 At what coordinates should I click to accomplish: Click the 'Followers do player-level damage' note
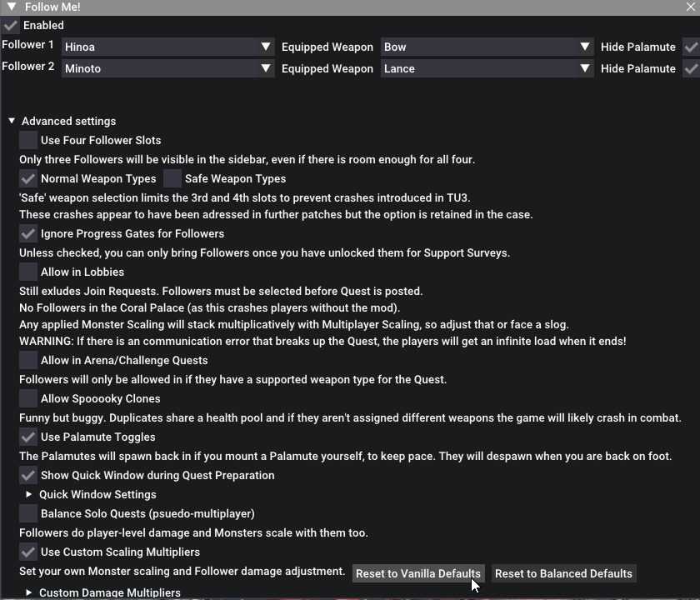click(193, 533)
